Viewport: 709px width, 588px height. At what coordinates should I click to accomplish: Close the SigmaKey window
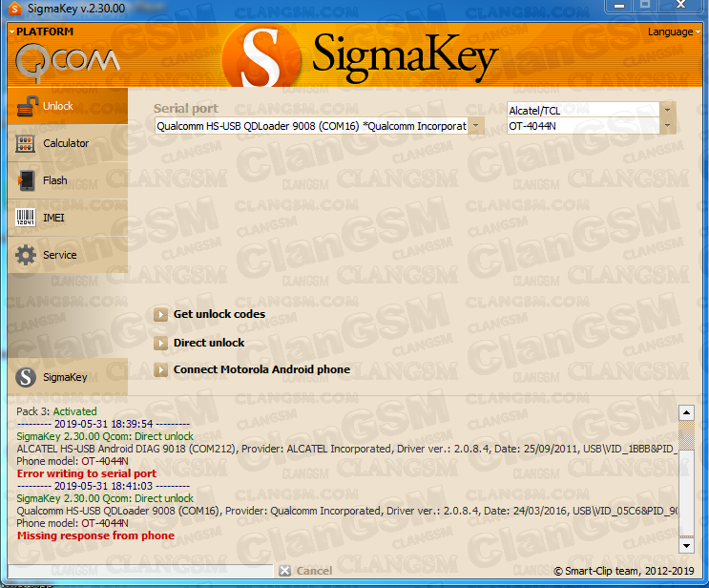[681, 5]
